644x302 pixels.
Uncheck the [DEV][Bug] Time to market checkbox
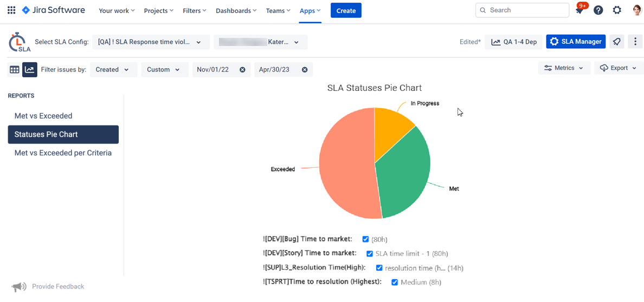pos(365,239)
